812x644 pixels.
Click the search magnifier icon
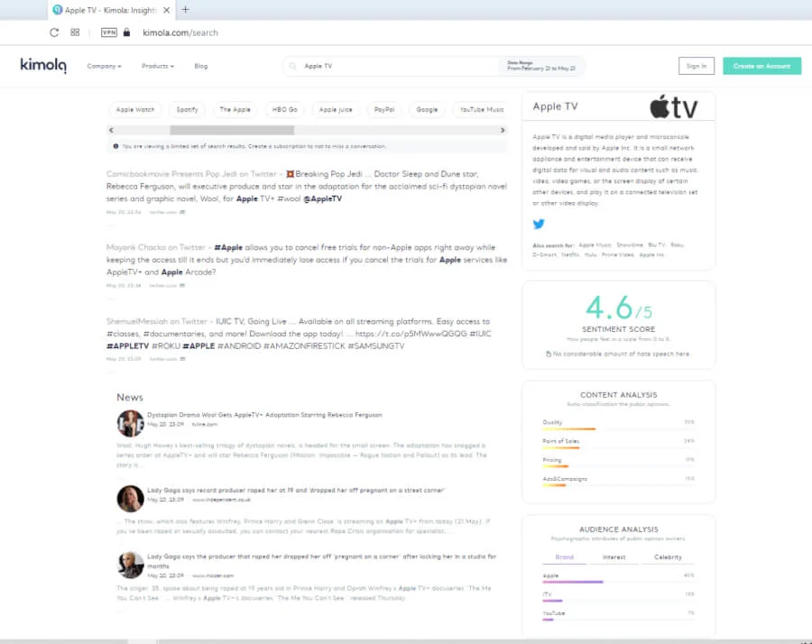click(x=293, y=66)
